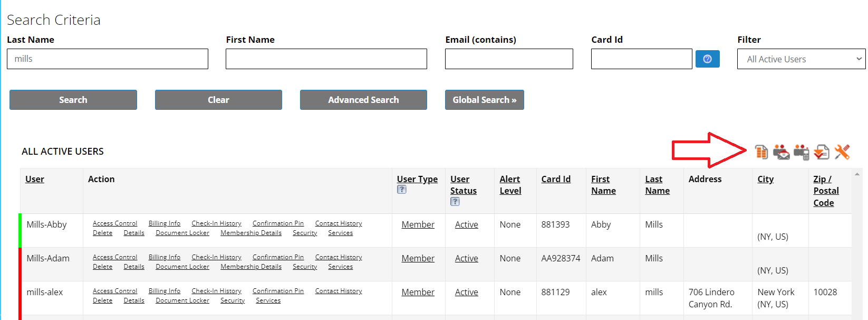Screen dimensions: 868x320
Task: Open Check-In History for Mills-Adam
Action: coord(216,257)
